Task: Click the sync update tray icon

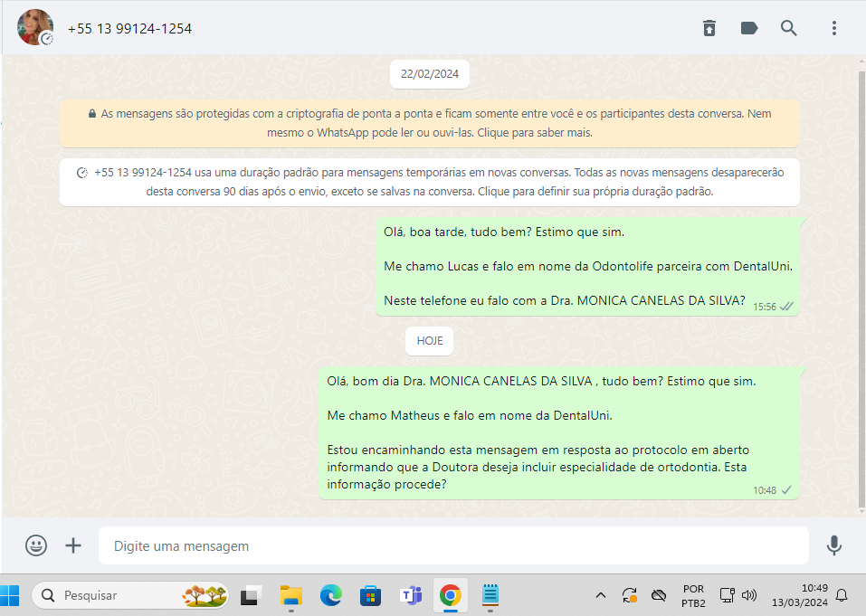Action: pos(630,595)
